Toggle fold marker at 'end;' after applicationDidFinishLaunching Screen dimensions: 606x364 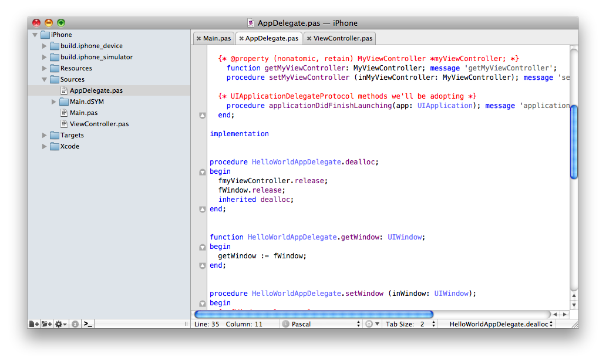click(202, 115)
